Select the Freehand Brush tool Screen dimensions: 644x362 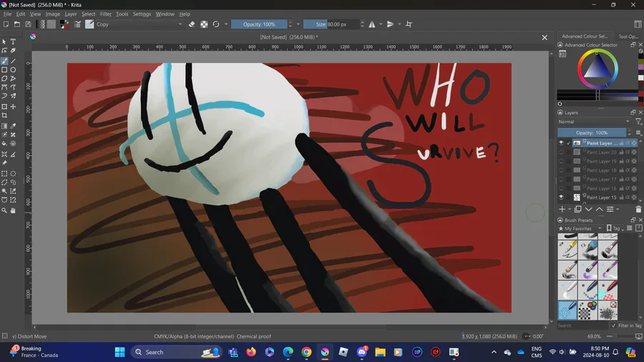tap(4, 61)
